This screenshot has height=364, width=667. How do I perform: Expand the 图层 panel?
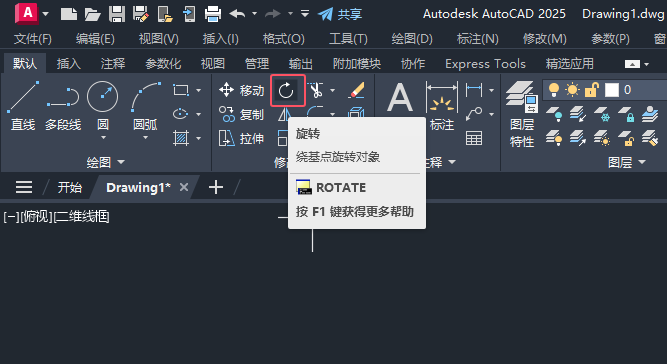point(627,162)
